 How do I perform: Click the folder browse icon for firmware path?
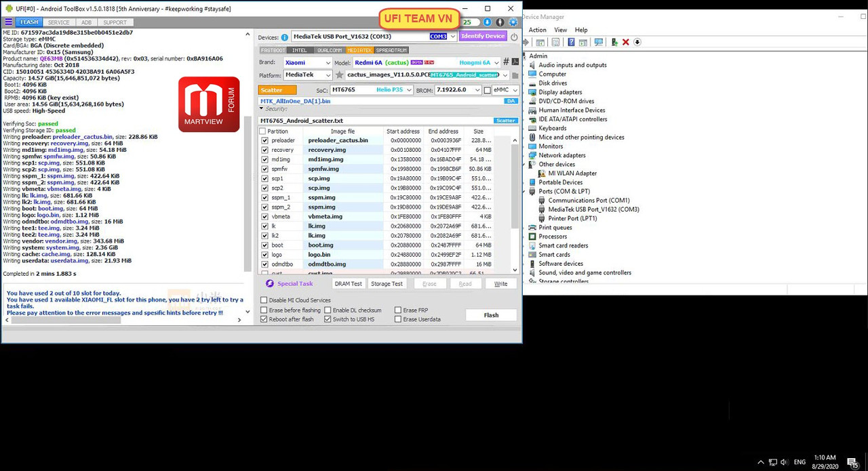(515, 75)
